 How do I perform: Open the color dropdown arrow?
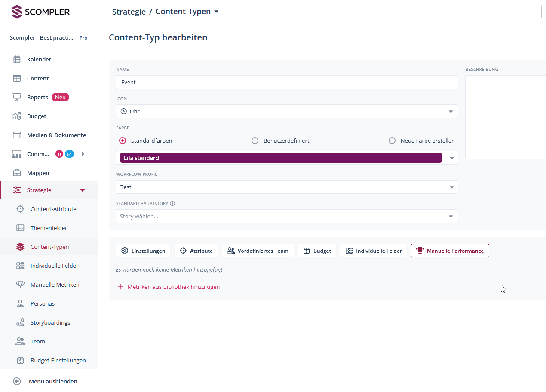(451, 158)
